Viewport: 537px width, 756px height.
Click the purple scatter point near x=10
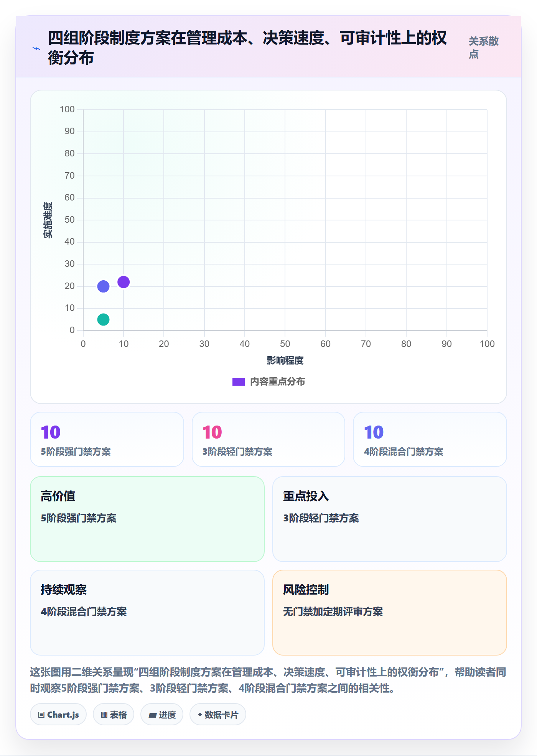[124, 282]
